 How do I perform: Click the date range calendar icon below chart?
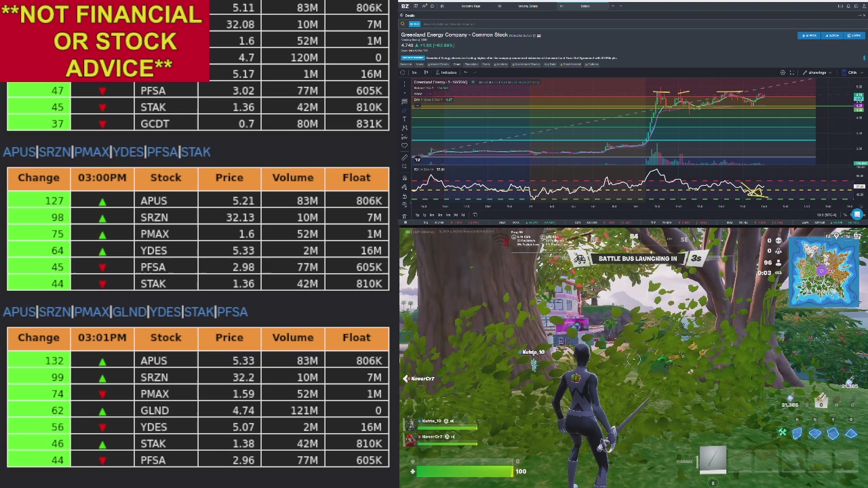click(x=475, y=215)
